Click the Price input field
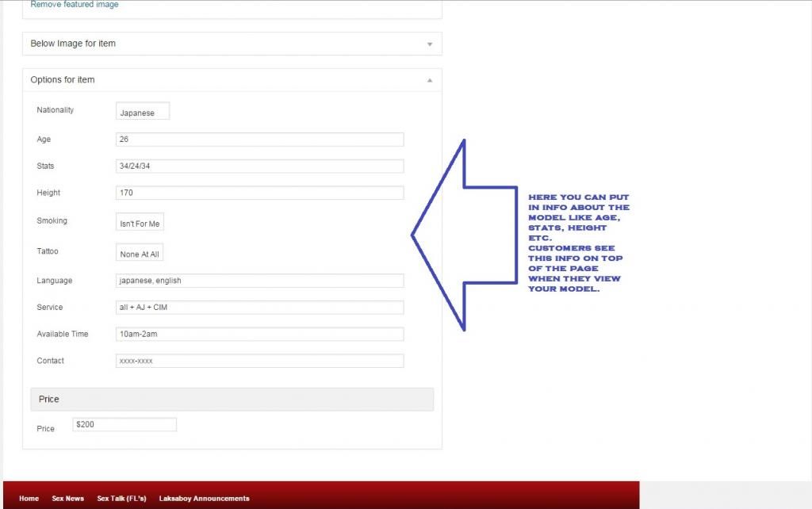 click(124, 425)
